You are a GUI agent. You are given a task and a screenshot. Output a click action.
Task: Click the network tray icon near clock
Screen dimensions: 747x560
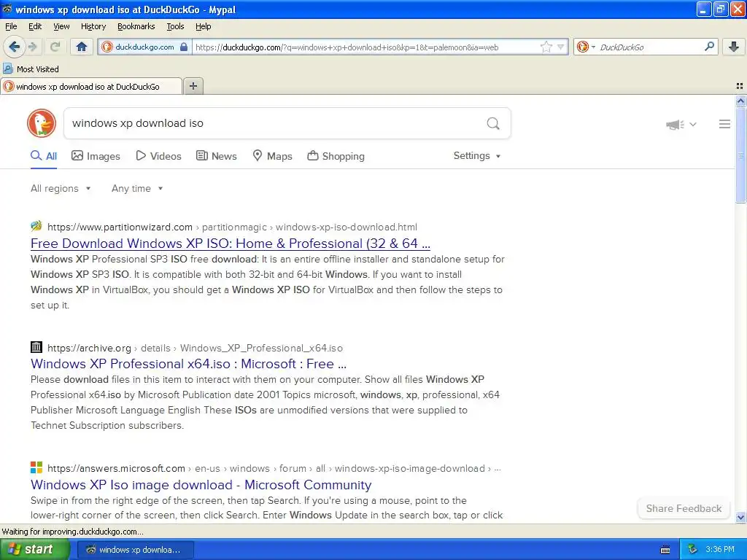tap(693, 550)
